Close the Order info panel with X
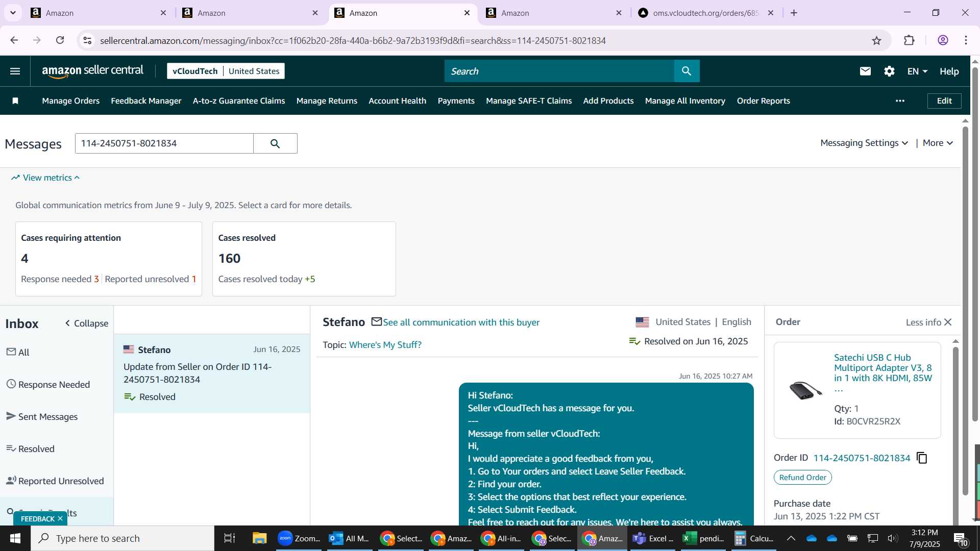Viewport: 980px width, 551px height. click(x=948, y=322)
